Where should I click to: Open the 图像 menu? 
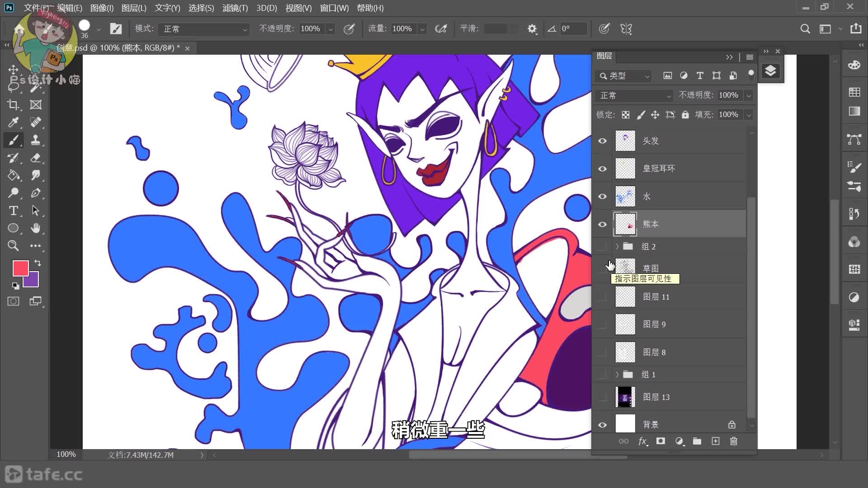coord(102,8)
